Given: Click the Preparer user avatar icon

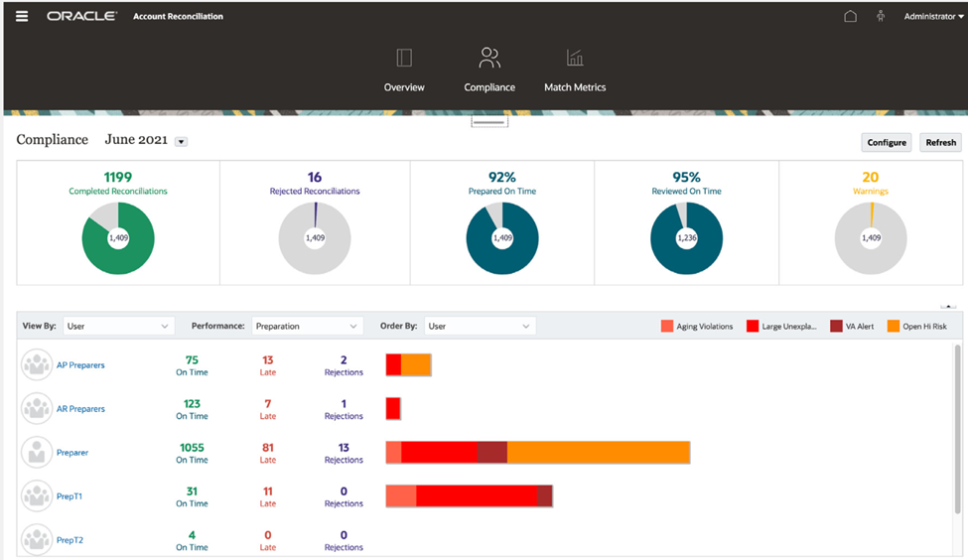Looking at the screenshot, I should point(37,453).
